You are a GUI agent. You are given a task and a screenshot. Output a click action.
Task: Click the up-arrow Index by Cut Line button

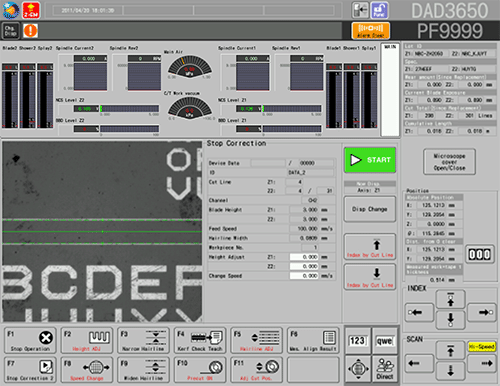click(370, 247)
